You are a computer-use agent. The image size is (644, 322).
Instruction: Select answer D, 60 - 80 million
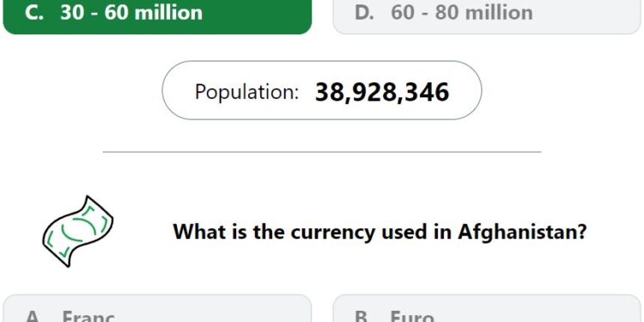pos(487,17)
